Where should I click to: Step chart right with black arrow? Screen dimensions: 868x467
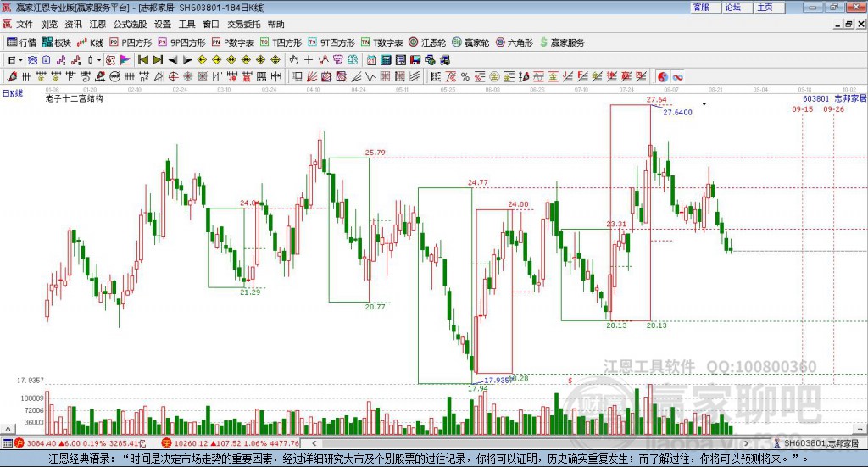(187, 60)
